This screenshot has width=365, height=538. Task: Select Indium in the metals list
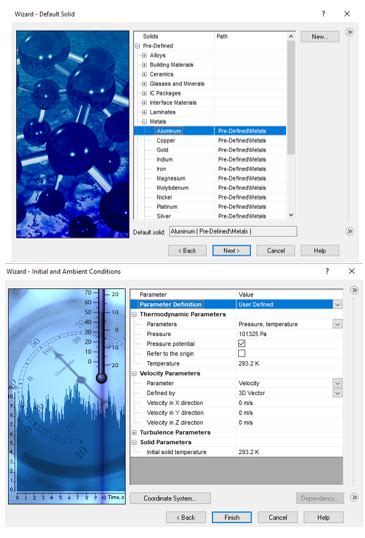pos(165,160)
